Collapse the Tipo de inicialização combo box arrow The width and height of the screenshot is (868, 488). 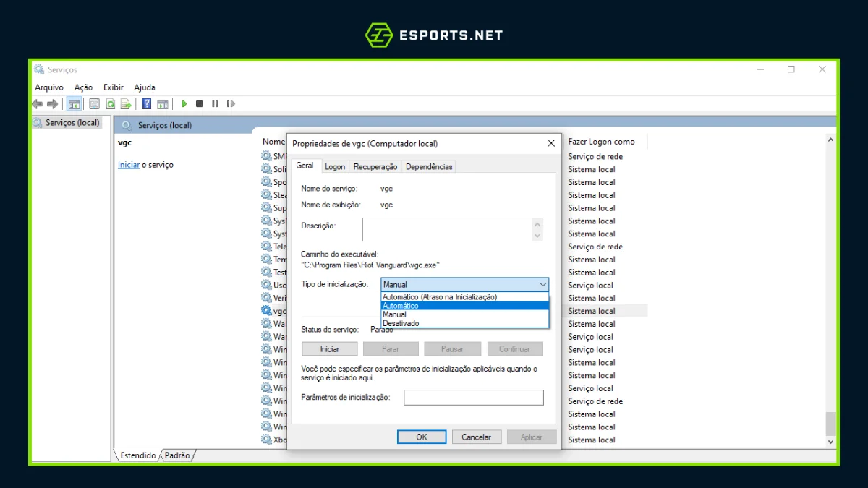tap(542, 285)
